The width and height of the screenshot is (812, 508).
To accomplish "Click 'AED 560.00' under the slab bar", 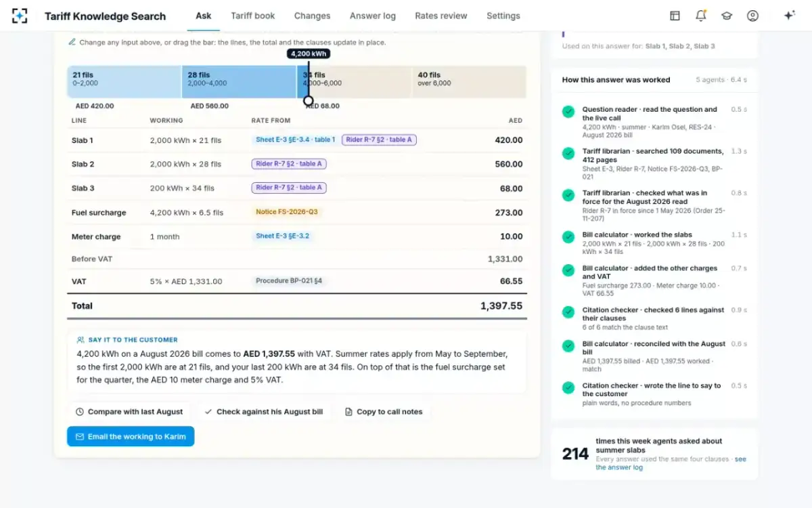I will tap(210, 106).
